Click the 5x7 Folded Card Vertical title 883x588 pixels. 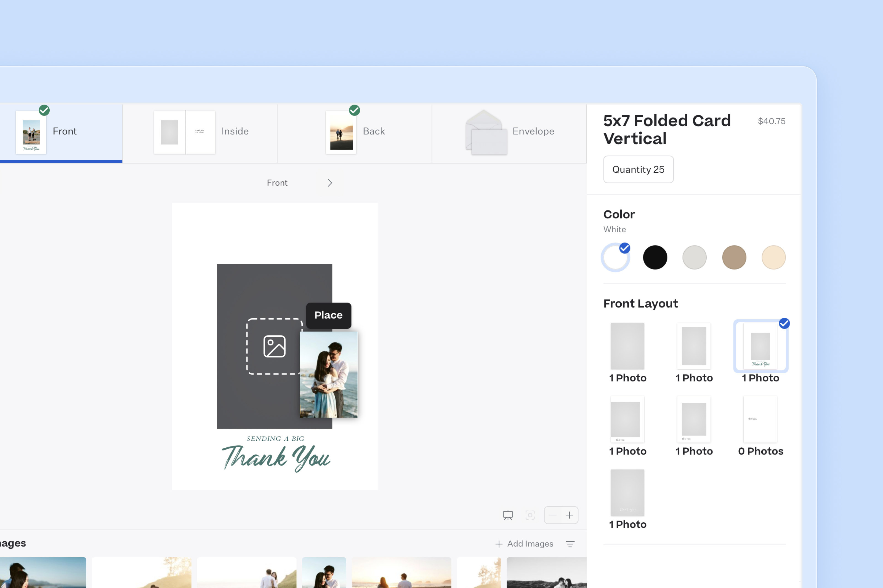[667, 130]
